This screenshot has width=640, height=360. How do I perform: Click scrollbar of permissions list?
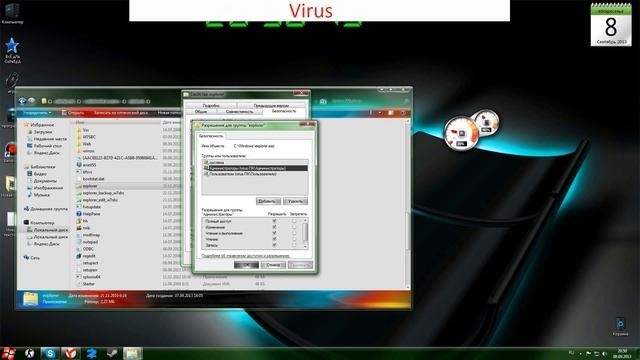(305, 233)
